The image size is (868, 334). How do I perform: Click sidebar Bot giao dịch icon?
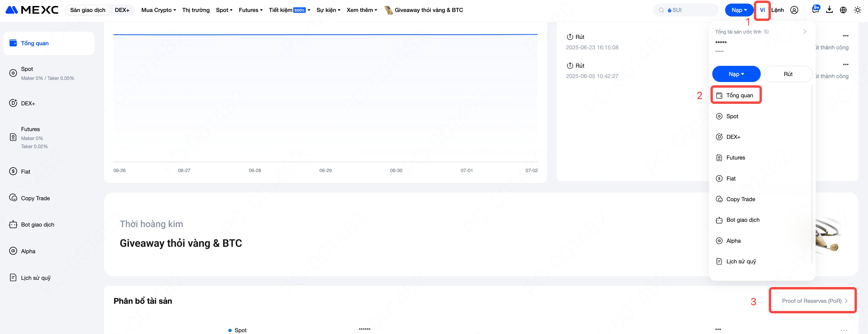(13, 224)
